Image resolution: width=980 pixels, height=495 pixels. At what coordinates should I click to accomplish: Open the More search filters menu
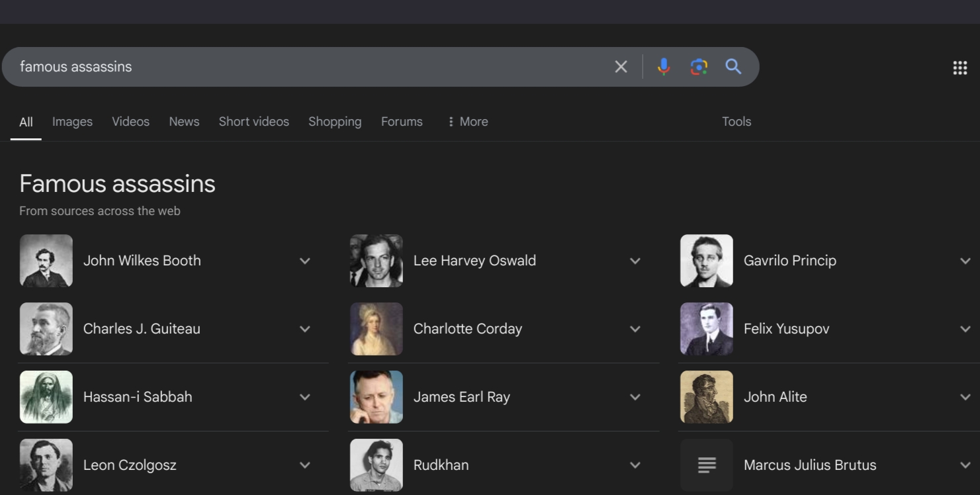click(x=468, y=122)
